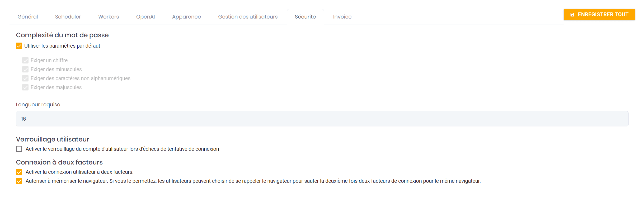
Task: Click the Longueur requise input field
Action: click(322, 119)
